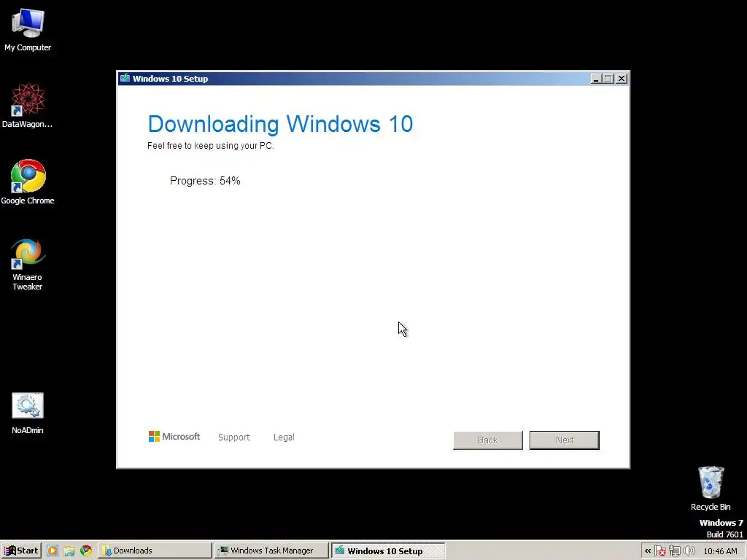Click the Microsoft logo in setup window
This screenshot has width=747, height=560.
tap(174, 437)
